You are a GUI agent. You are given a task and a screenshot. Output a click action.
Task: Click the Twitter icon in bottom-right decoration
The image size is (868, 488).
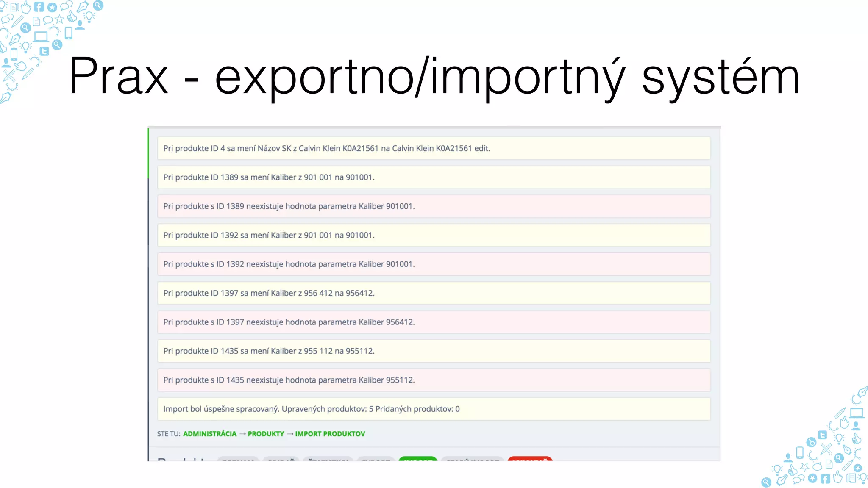822,435
